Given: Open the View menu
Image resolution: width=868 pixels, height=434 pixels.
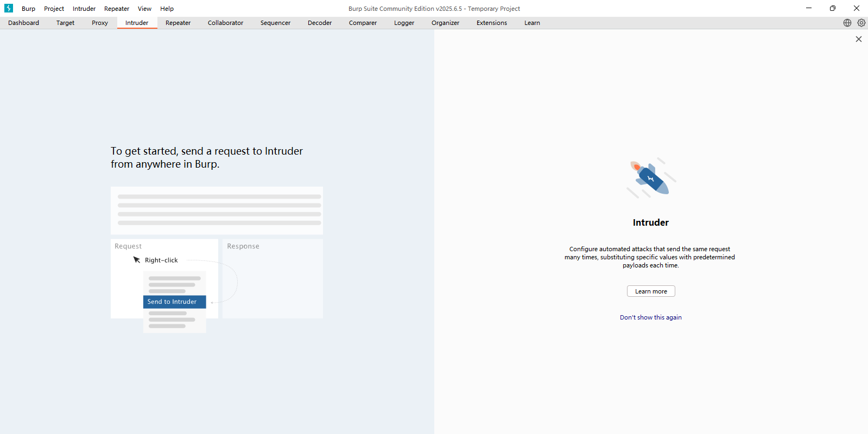Looking at the screenshot, I should coord(144,9).
